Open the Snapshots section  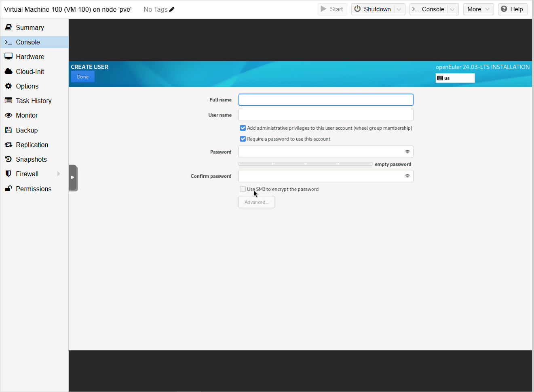[x=31, y=159]
